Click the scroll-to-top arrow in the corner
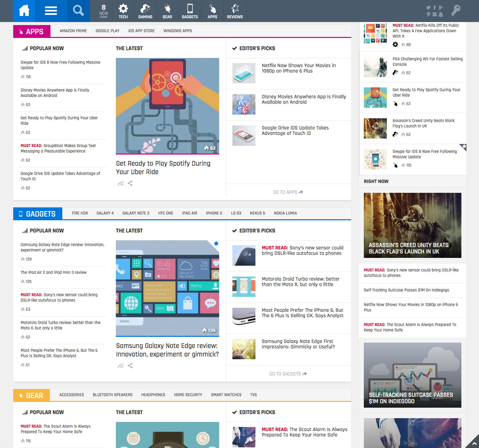 [x=474, y=443]
